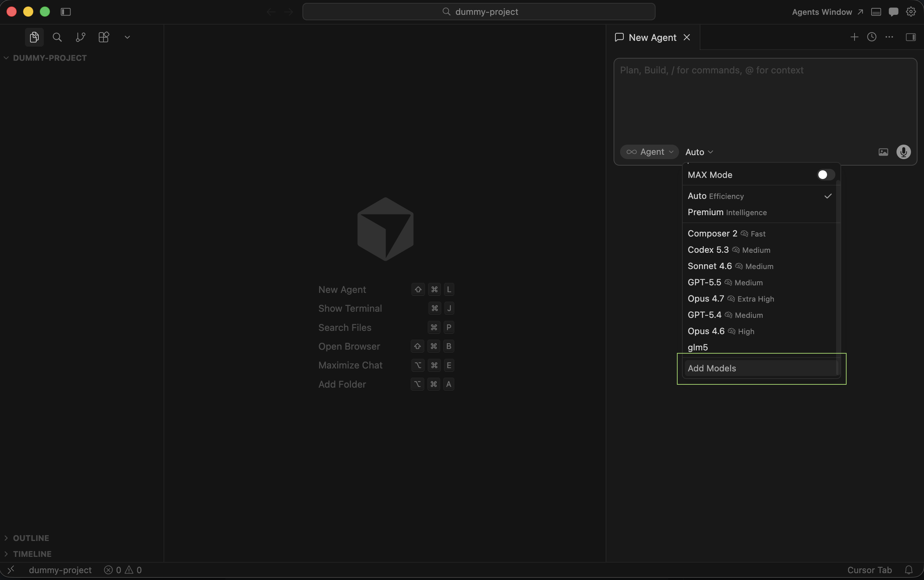The height and width of the screenshot is (580, 924).
Task: Go forward with the right arrow
Action: (288, 12)
